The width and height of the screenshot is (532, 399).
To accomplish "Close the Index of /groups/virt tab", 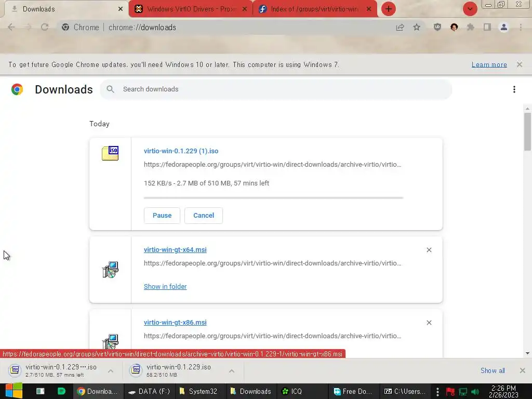I will tap(369, 9).
